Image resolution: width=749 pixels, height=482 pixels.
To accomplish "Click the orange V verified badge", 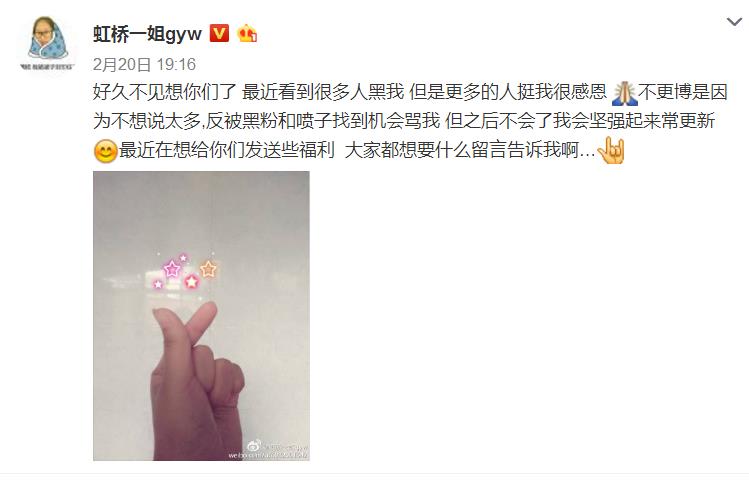I will (x=219, y=33).
